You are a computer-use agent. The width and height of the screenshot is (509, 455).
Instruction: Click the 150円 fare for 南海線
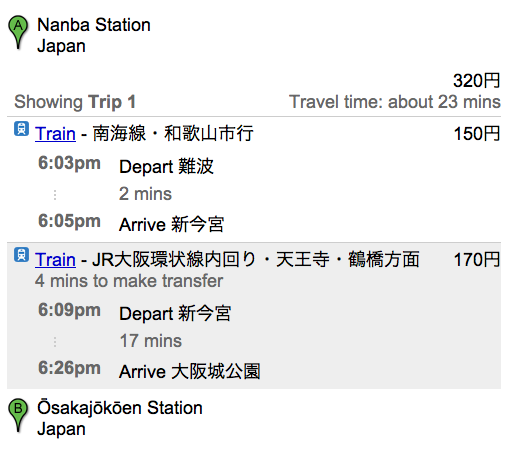[x=477, y=134]
